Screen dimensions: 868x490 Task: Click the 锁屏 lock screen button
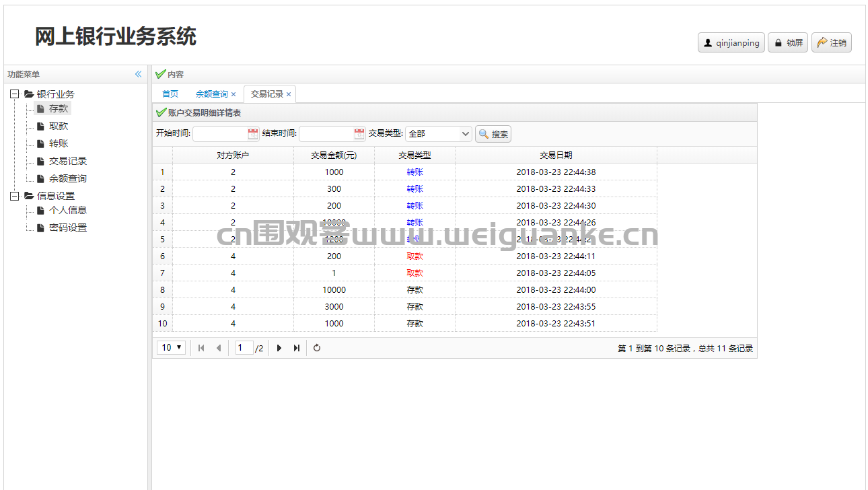(x=788, y=42)
